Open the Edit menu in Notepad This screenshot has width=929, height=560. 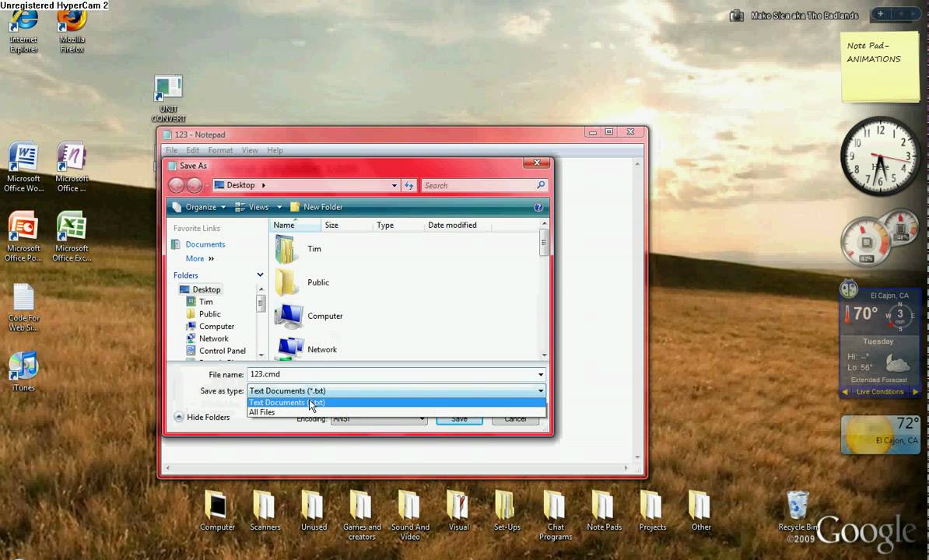click(x=192, y=150)
